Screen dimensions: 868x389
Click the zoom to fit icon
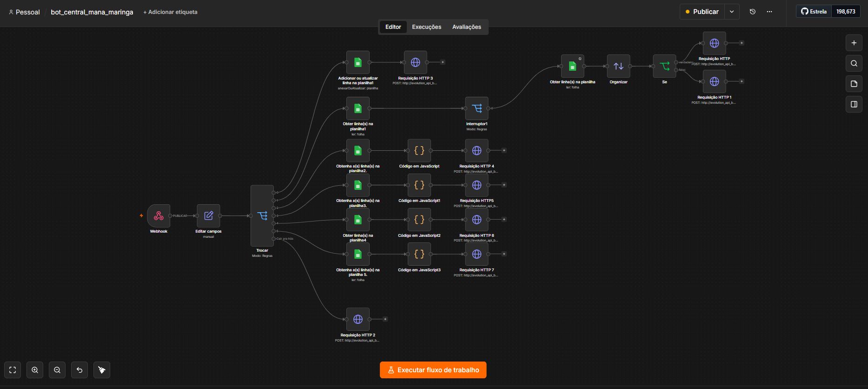tap(13, 370)
